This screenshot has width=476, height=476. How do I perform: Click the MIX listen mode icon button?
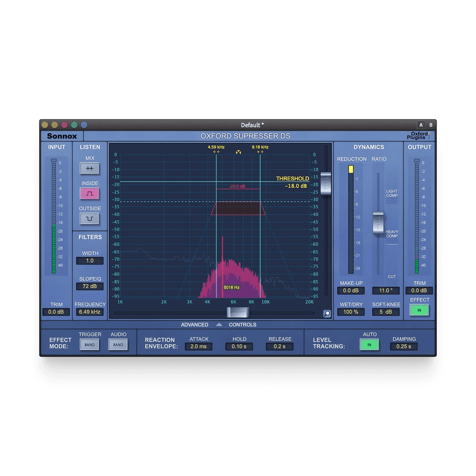90,168
